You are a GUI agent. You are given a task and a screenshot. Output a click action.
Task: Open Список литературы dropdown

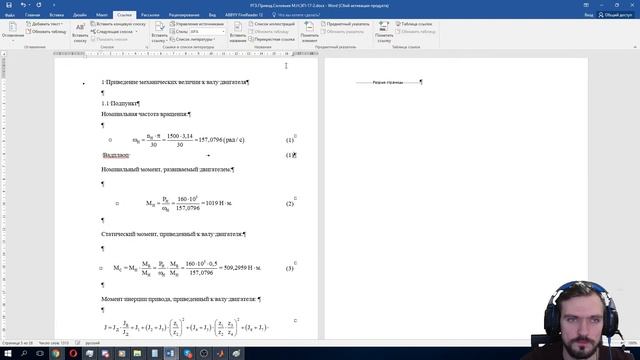click(x=192, y=39)
